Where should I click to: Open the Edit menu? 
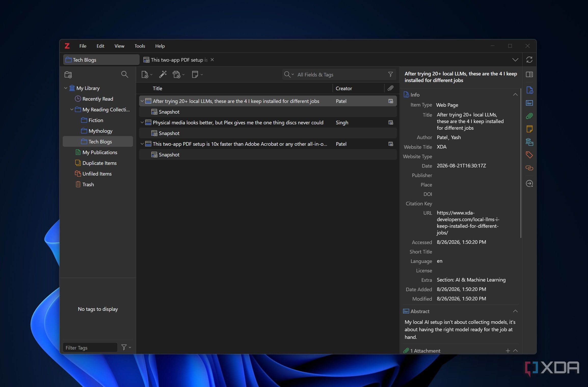tap(100, 46)
